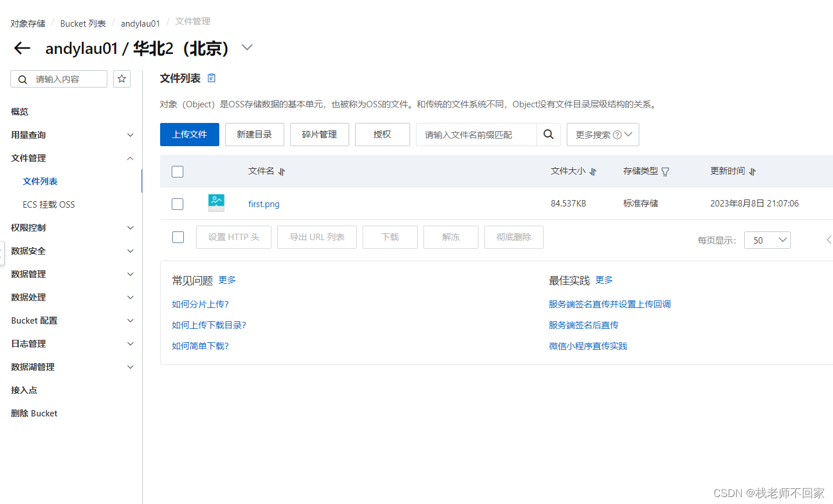Screen dimensions: 833x504
Task: Toggle the select-all checkbox in table header
Action: (178, 172)
